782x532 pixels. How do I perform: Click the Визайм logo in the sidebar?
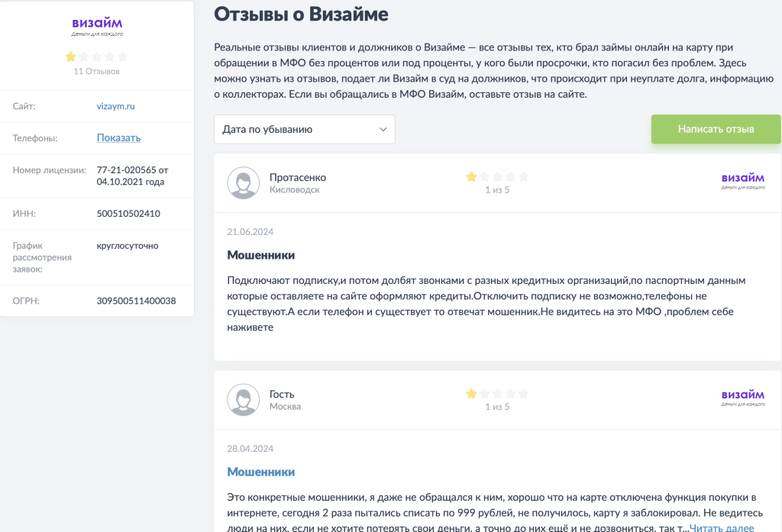tap(97, 27)
